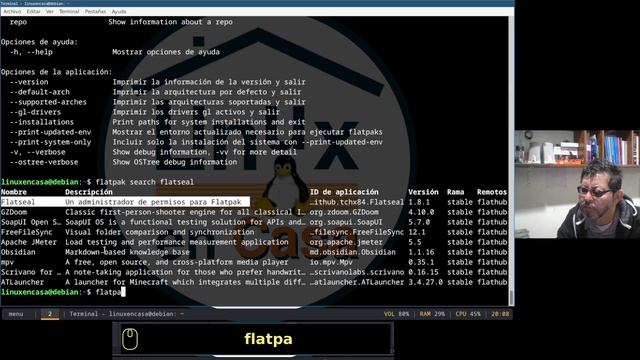The image size is (640, 360).
Task: Click org.soapui.SoapUI application ID
Action: click(x=346, y=222)
